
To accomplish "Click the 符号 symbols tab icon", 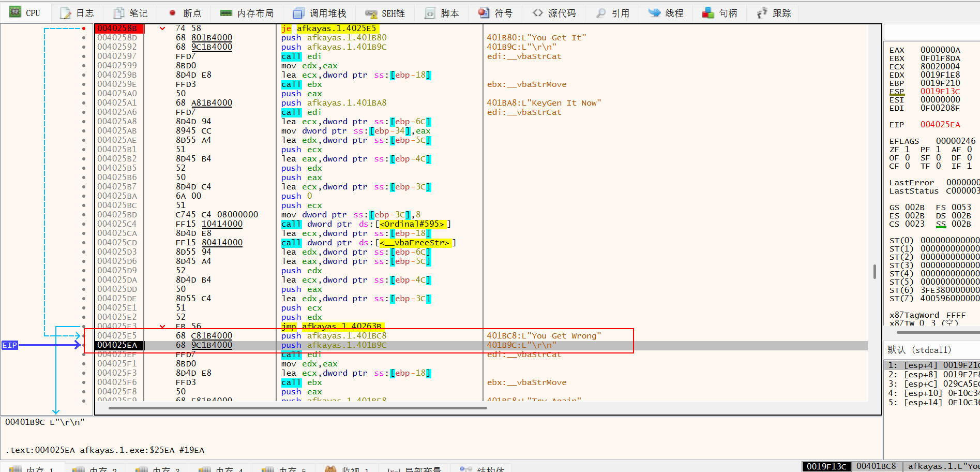I will [x=484, y=13].
